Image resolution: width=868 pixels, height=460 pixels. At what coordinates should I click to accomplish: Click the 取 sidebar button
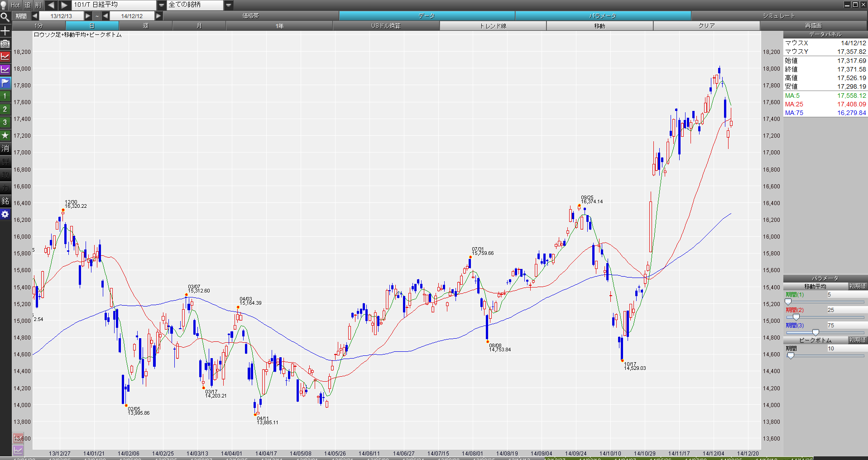5,175
